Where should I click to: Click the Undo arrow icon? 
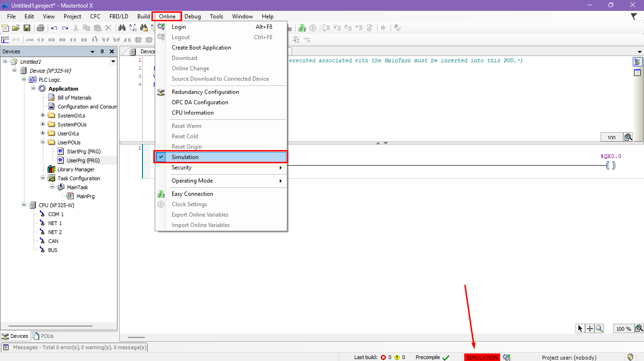tap(54, 28)
